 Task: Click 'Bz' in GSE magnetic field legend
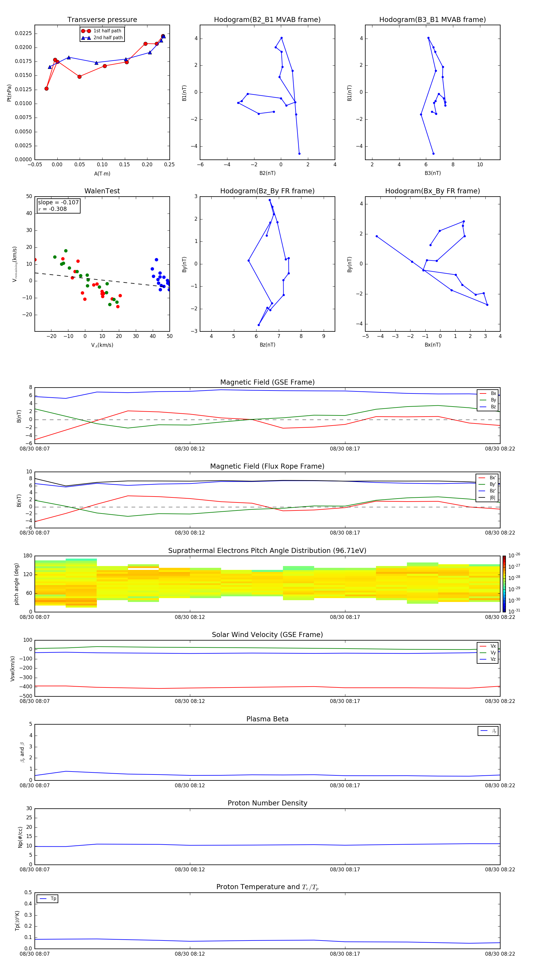coord(488,407)
